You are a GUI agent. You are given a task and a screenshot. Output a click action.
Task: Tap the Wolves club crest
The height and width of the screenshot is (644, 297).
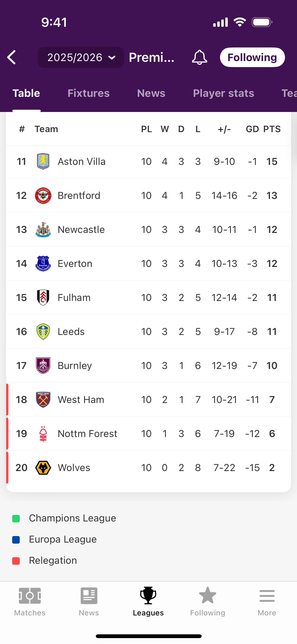(x=43, y=467)
